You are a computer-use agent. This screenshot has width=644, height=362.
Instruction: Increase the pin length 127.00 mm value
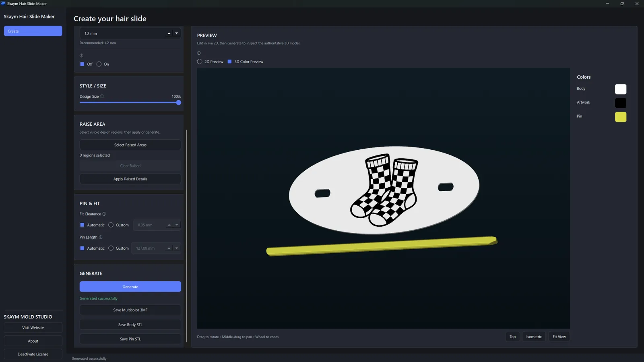(169, 248)
